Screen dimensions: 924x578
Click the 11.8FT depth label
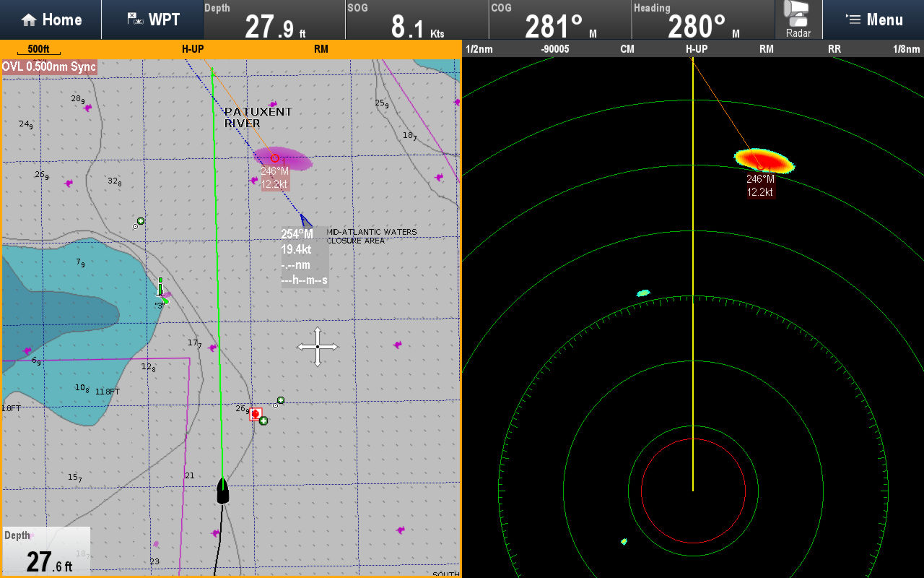(108, 392)
